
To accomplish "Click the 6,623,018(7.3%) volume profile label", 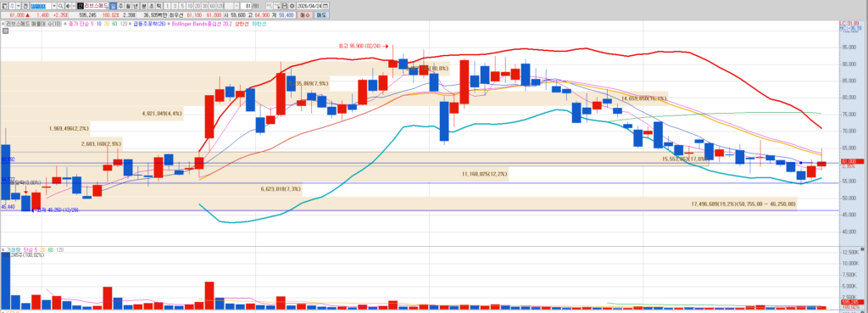I will pyautogui.click(x=281, y=189).
